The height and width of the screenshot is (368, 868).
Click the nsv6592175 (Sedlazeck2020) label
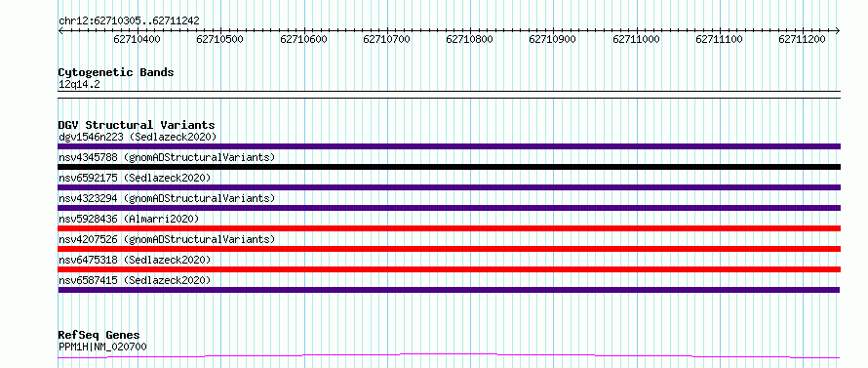pos(135,178)
